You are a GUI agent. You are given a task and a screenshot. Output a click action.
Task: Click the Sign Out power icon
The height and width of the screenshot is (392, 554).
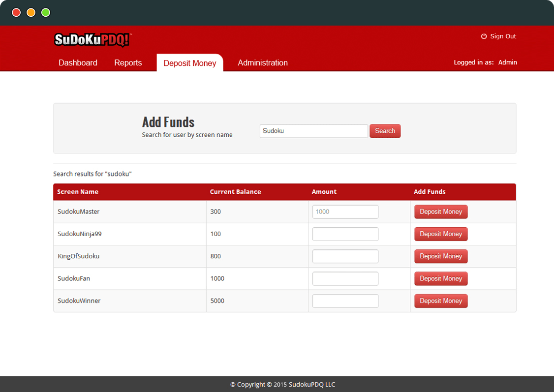click(484, 36)
